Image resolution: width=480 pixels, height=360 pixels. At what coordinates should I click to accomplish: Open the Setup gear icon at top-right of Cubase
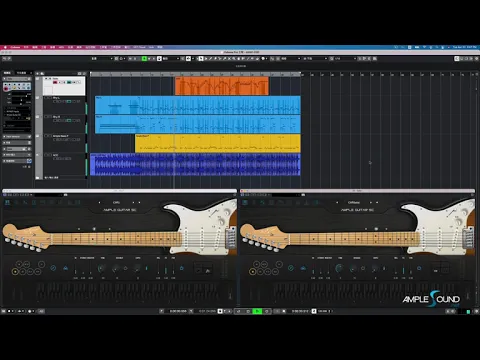click(476, 58)
